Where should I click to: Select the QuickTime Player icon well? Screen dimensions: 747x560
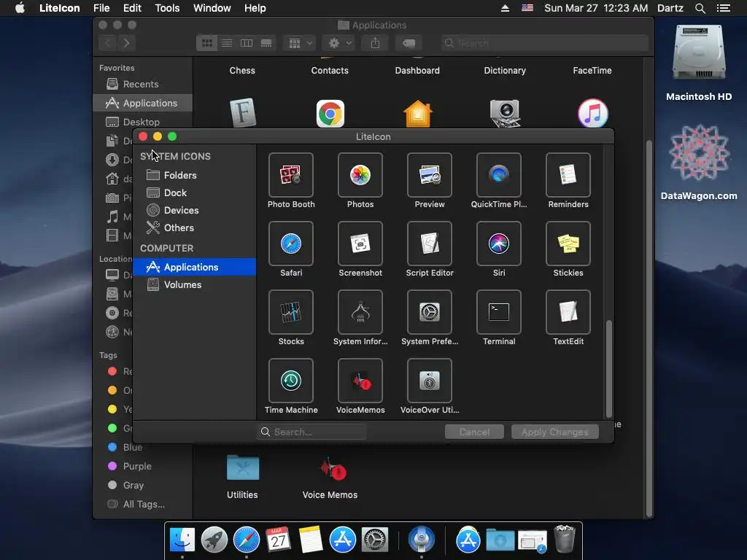(499, 175)
